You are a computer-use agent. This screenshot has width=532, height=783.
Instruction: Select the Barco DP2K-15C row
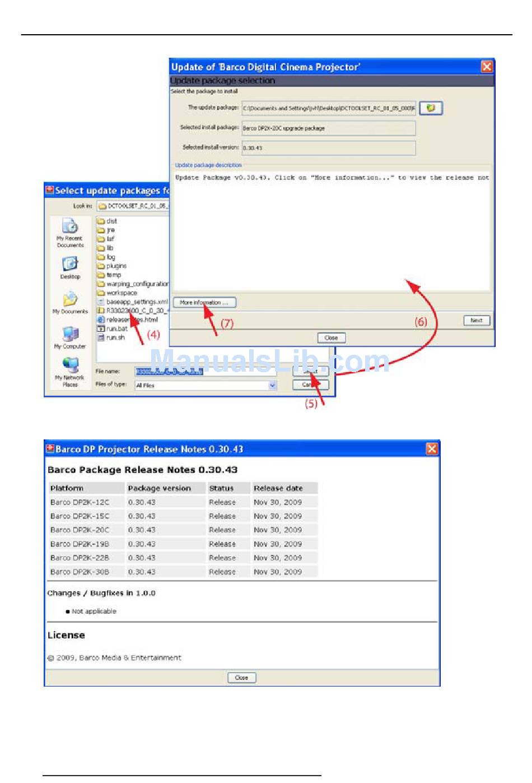click(183, 516)
